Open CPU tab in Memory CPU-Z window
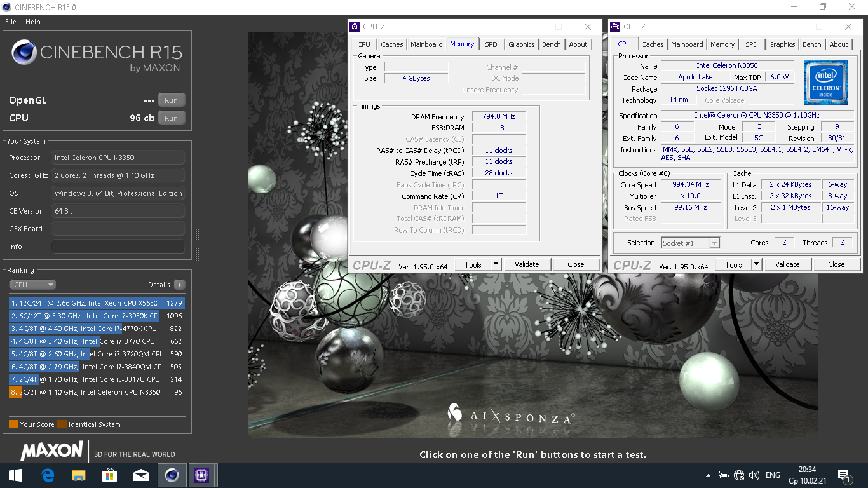 pyautogui.click(x=363, y=44)
